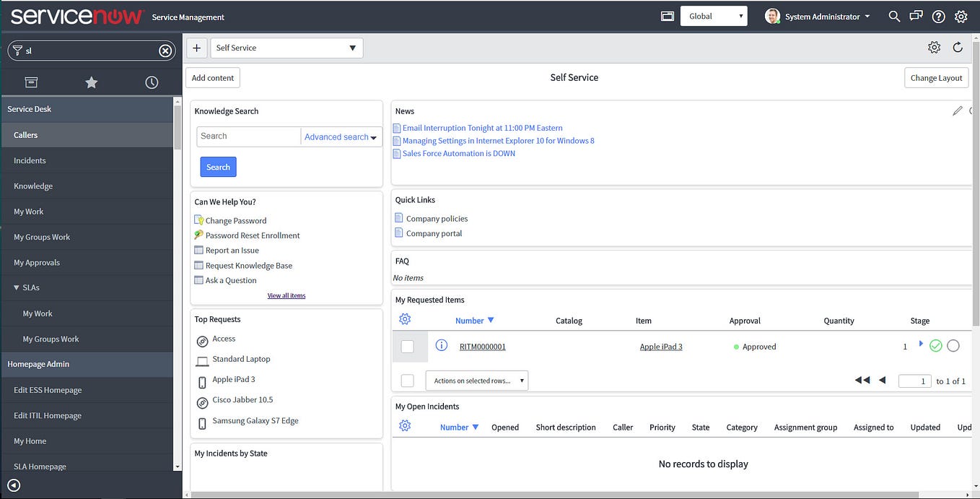Click the gear to personalize My Requested Items columns
This screenshot has width=980, height=499.
[405, 318]
